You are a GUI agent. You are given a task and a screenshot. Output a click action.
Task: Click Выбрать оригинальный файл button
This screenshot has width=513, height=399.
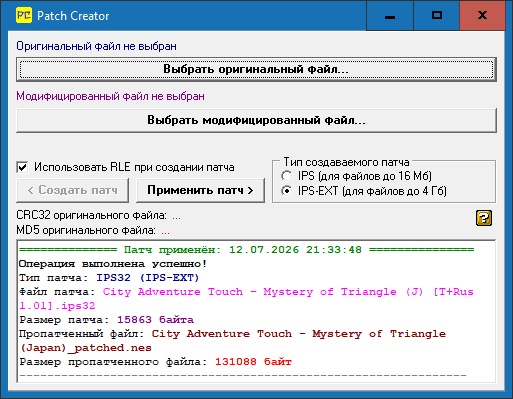coord(256,69)
